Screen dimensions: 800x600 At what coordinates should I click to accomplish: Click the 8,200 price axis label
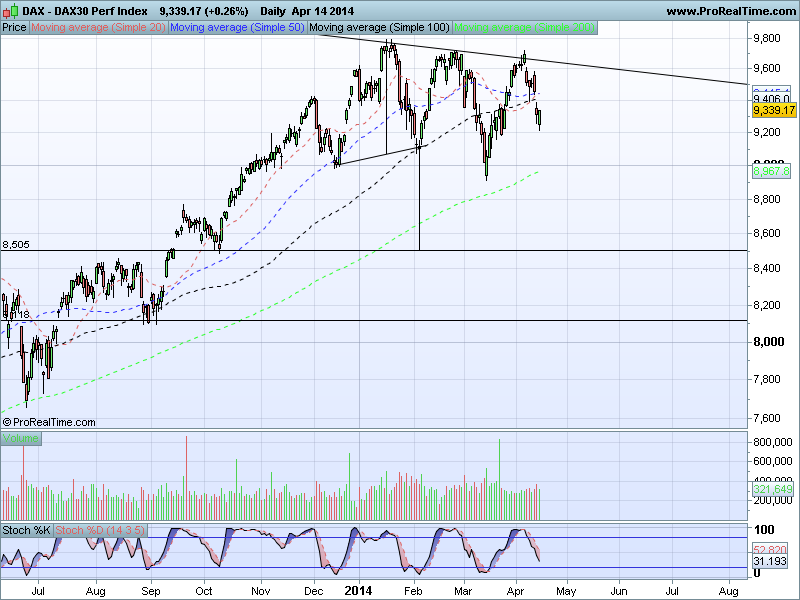(767, 305)
